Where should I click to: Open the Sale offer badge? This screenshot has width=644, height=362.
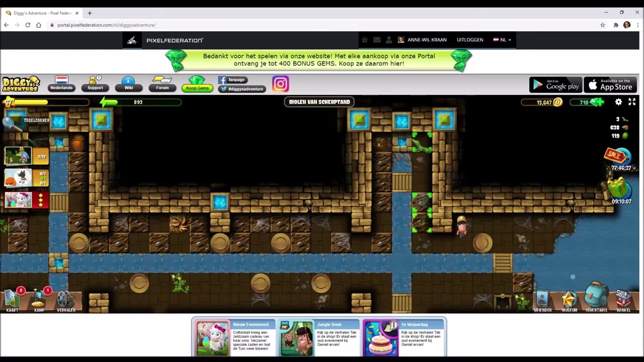(617, 155)
